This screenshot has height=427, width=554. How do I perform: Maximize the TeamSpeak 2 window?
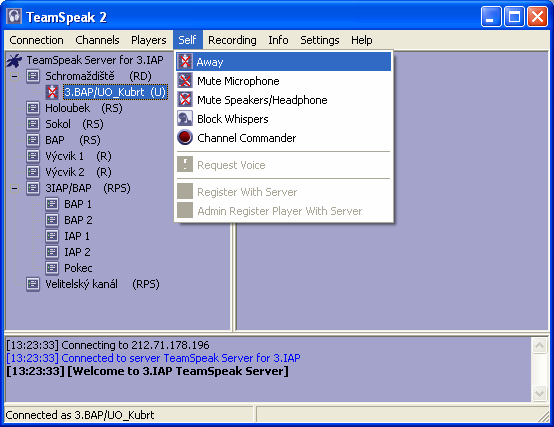coord(514,17)
